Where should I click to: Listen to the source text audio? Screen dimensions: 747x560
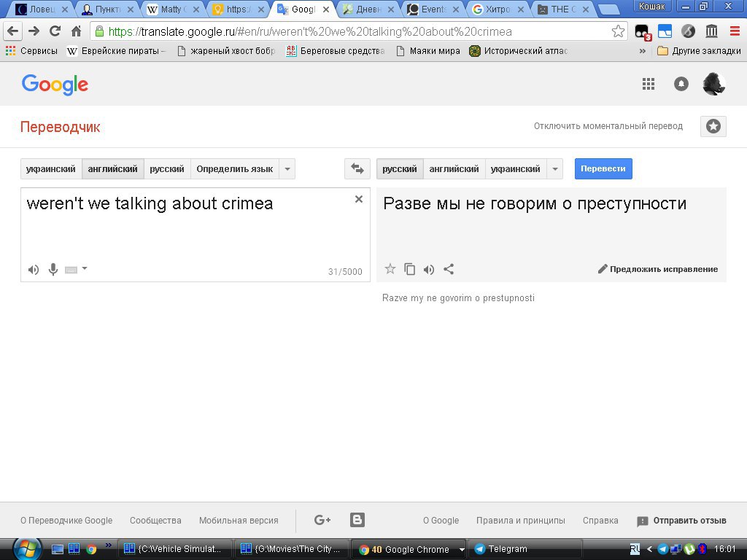(34, 270)
